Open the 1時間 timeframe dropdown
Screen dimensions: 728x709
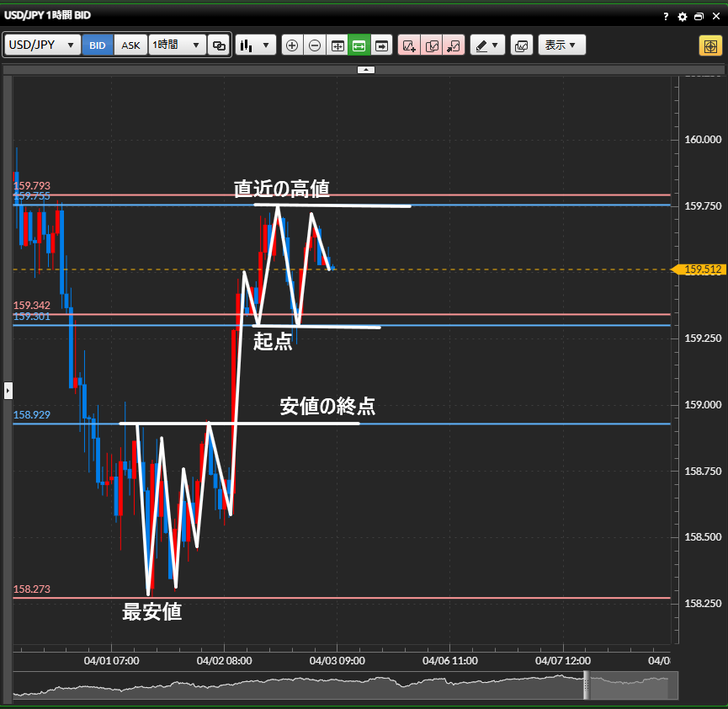177,45
